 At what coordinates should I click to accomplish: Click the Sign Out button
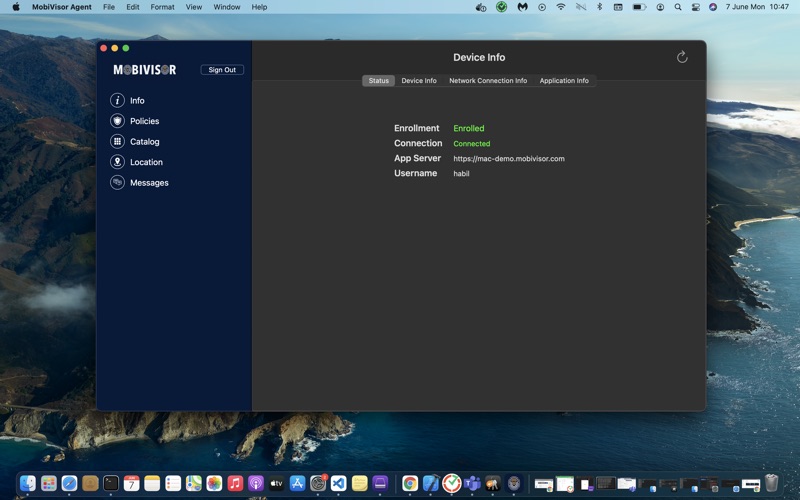click(x=222, y=70)
